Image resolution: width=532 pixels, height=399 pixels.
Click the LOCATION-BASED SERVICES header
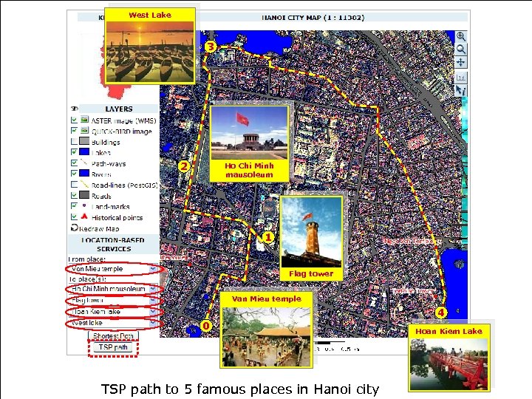114,245
